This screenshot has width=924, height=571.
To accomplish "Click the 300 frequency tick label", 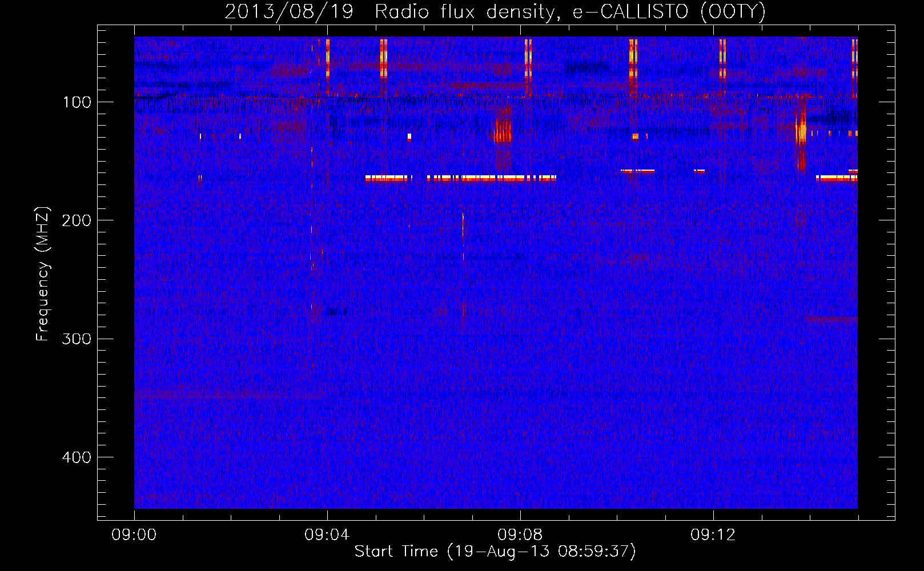I will (x=77, y=339).
